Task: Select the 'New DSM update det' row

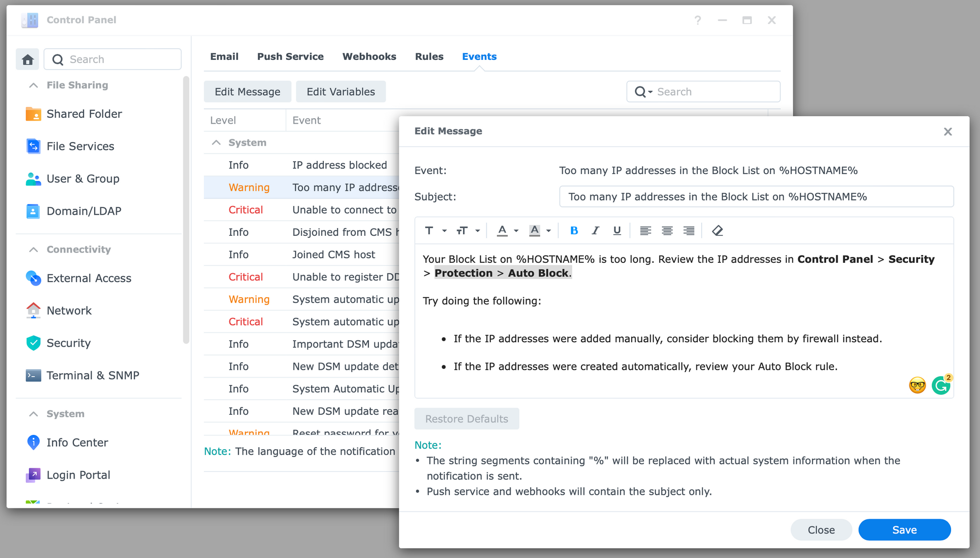Action: pyautogui.click(x=301, y=366)
